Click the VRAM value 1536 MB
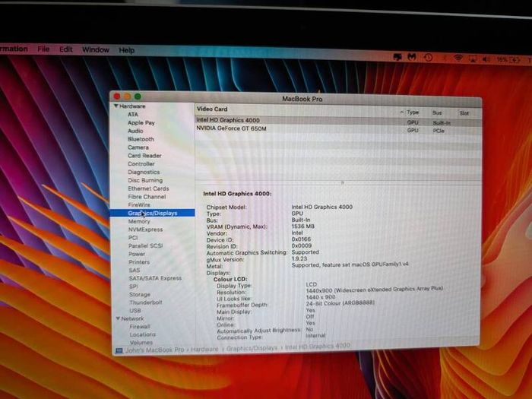The height and width of the screenshot is (399, 532). point(302,226)
